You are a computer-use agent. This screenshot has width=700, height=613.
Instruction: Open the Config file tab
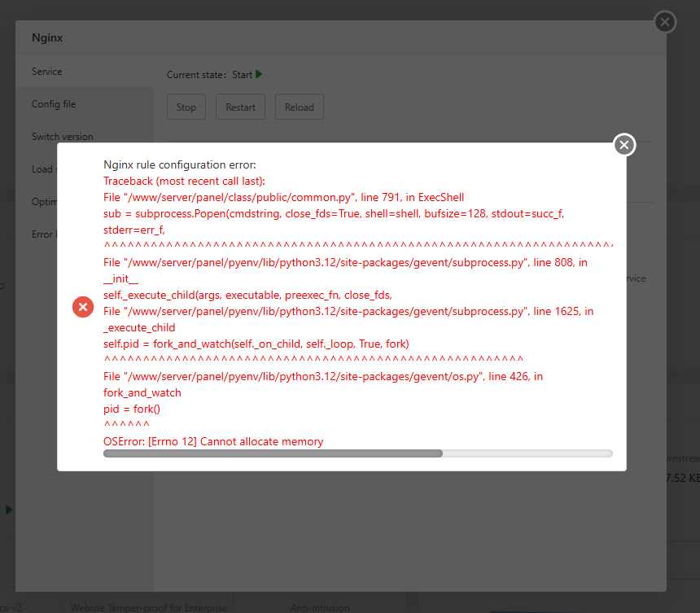coord(85,104)
